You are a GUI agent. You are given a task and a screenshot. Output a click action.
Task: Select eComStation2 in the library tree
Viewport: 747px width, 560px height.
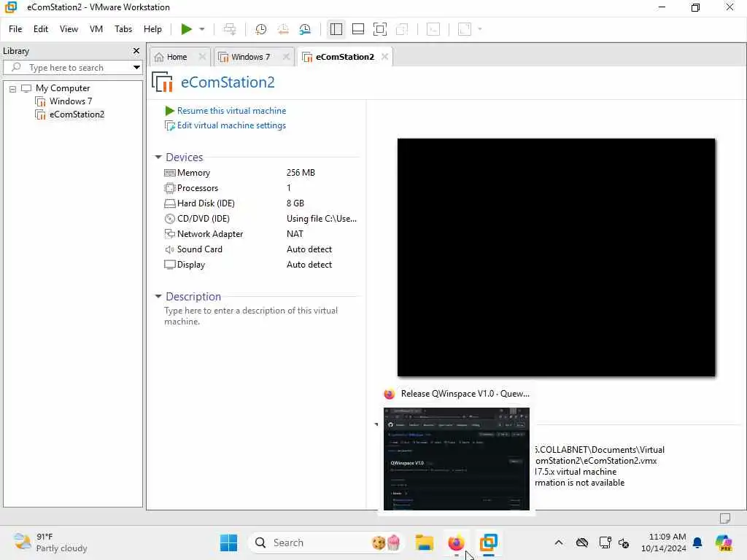point(76,114)
